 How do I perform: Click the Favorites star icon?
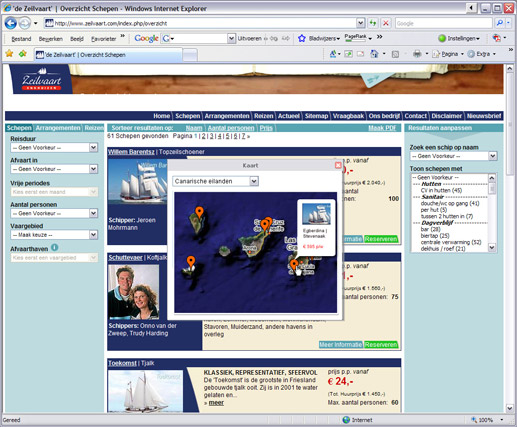click(x=9, y=54)
